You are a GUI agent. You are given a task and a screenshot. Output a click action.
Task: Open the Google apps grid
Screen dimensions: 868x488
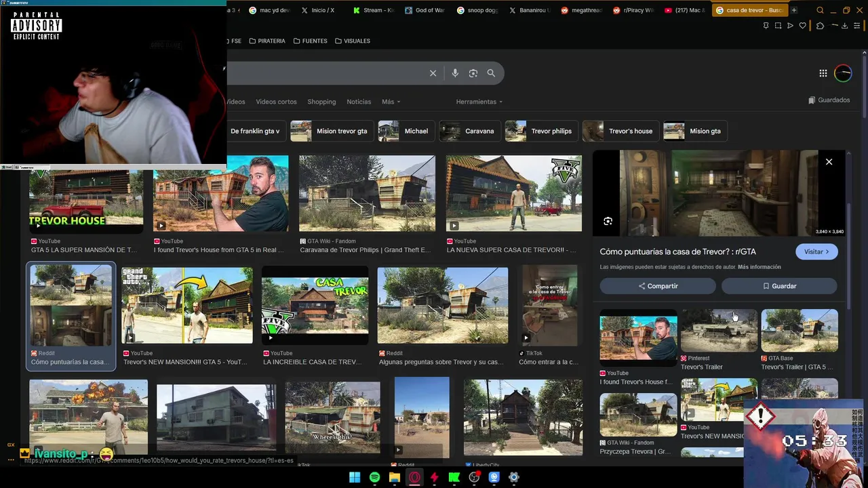pos(823,73)
